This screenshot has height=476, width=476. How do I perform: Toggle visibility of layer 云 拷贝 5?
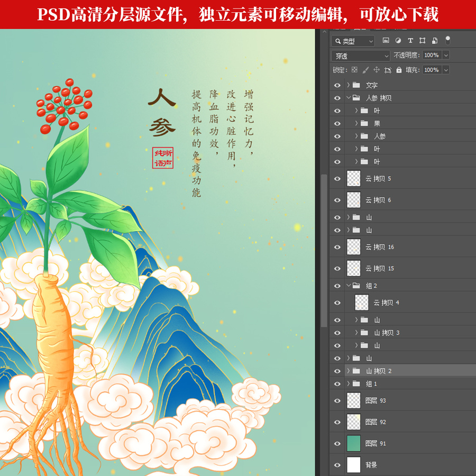[x=337, y=179]
